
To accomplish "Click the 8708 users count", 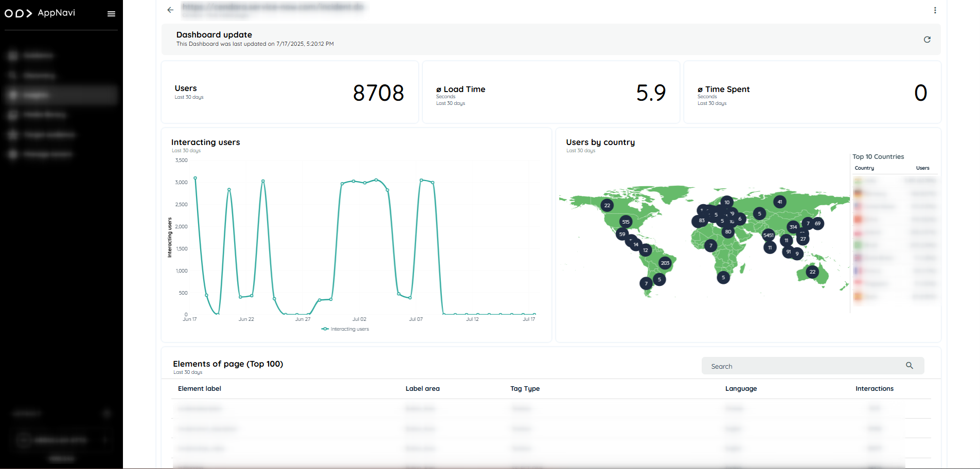I will (379, 93).
